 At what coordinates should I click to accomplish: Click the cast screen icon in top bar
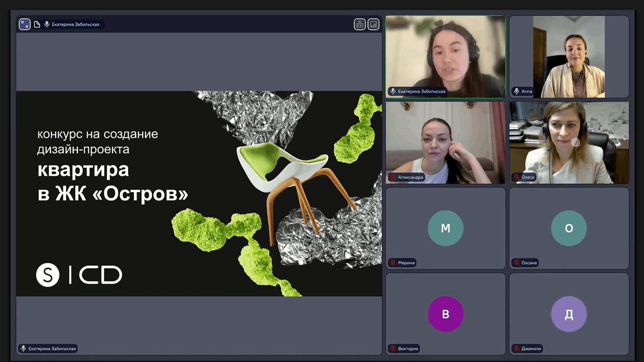(360, 24)
